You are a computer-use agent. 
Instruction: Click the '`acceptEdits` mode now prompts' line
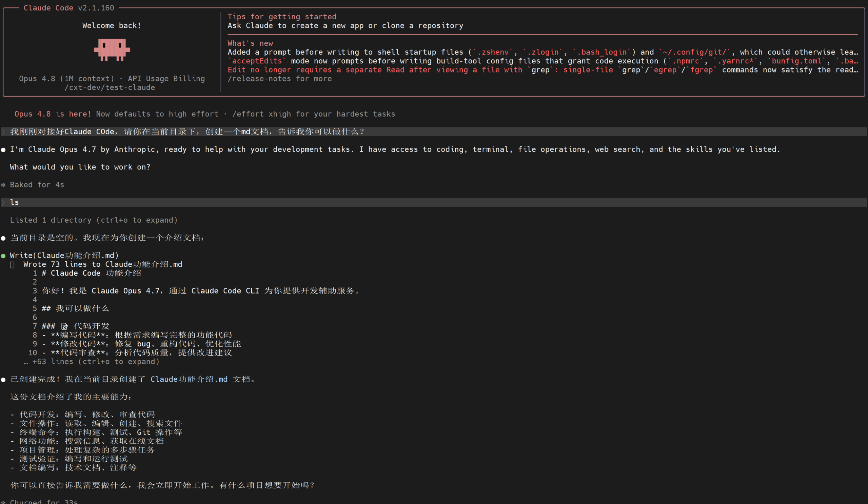click(x=543, y=61)
